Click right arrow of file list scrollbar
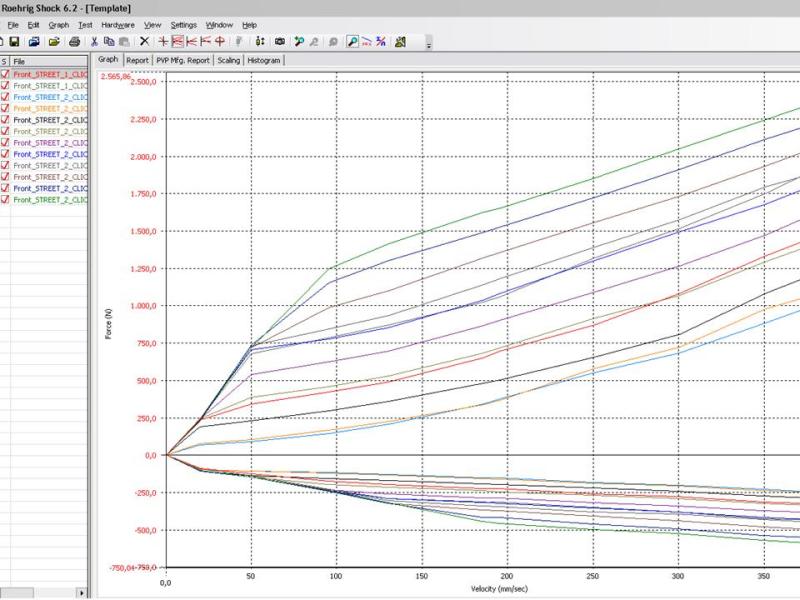 (82, 594)
